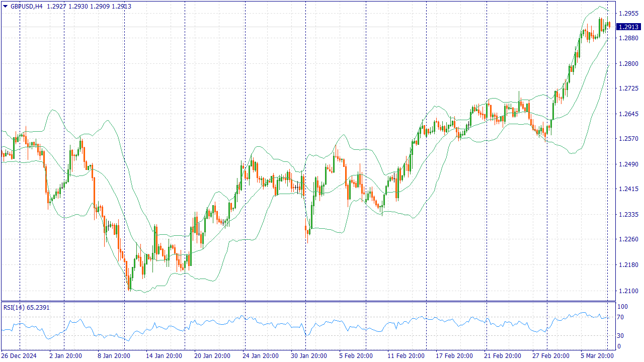The height and width of the screenshot is (362, 644).
Task: Click the GBPUSD,H4 chart title text
Action: point(27,7)
